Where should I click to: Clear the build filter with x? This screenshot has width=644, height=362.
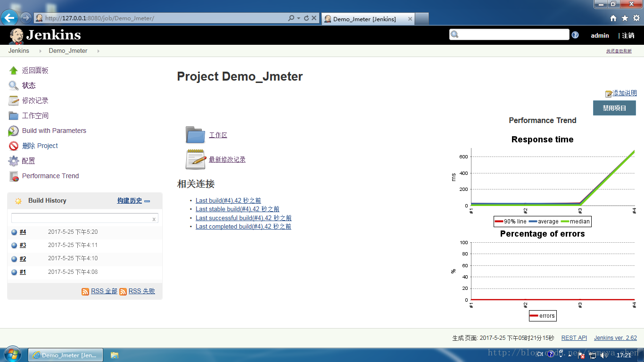pyautogui.click(x=154, y=219)
